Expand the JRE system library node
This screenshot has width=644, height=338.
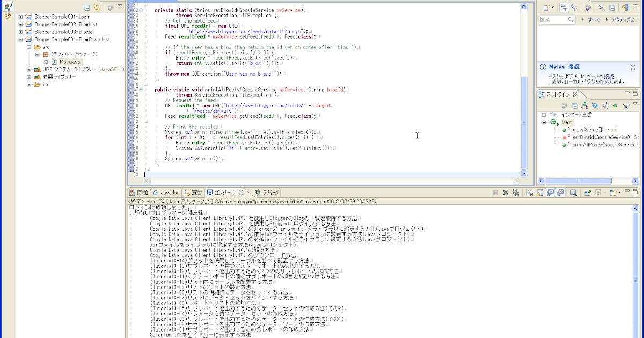point(30,69)
